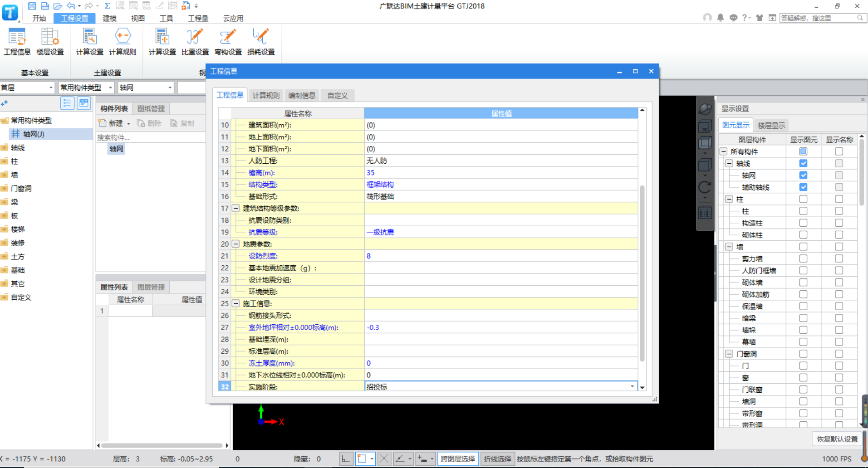This screenshot has width=868, height=468.
Task: Click 跨图层选择 button in status bar
Action: pyautogui.click(x=458, y=459)
